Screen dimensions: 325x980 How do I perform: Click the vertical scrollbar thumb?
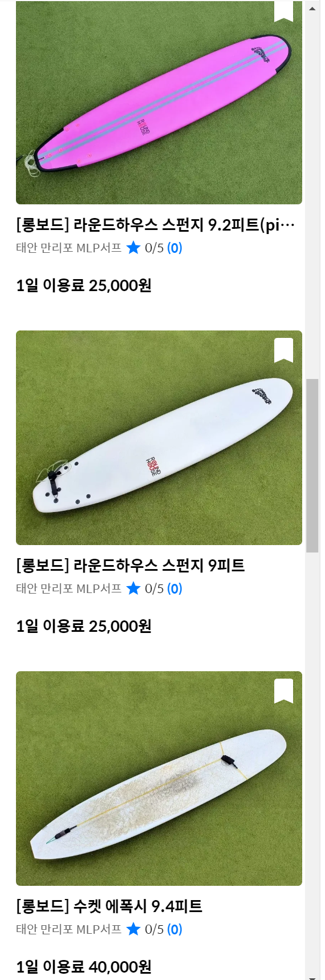click(x=312, y=465)
